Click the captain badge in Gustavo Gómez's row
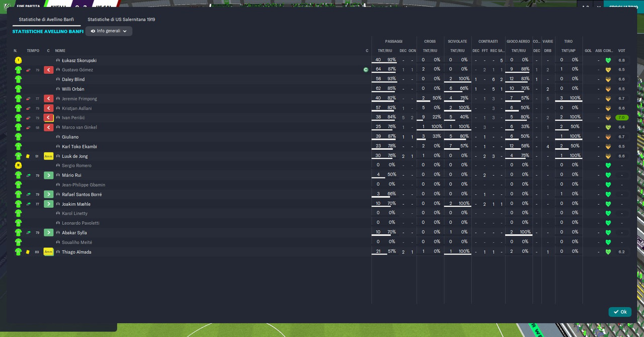The width and height of the screenshot is (644, 337). (x=366, y=70)
